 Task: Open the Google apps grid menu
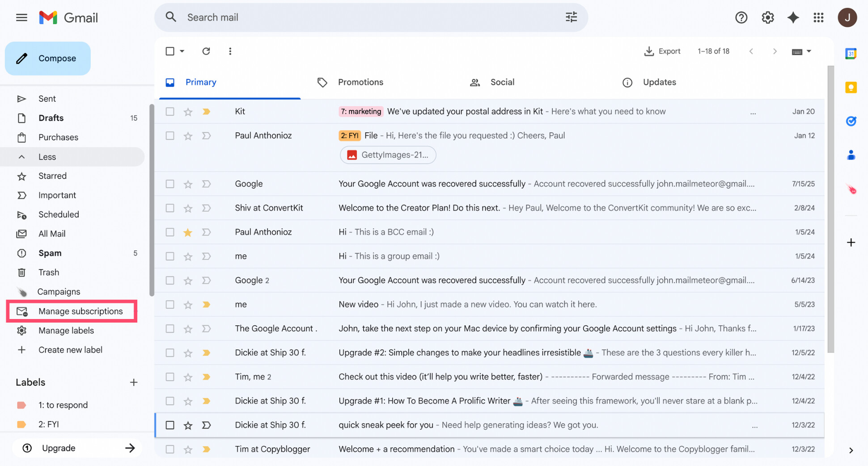pyautogui.click(x=819, y=17)
